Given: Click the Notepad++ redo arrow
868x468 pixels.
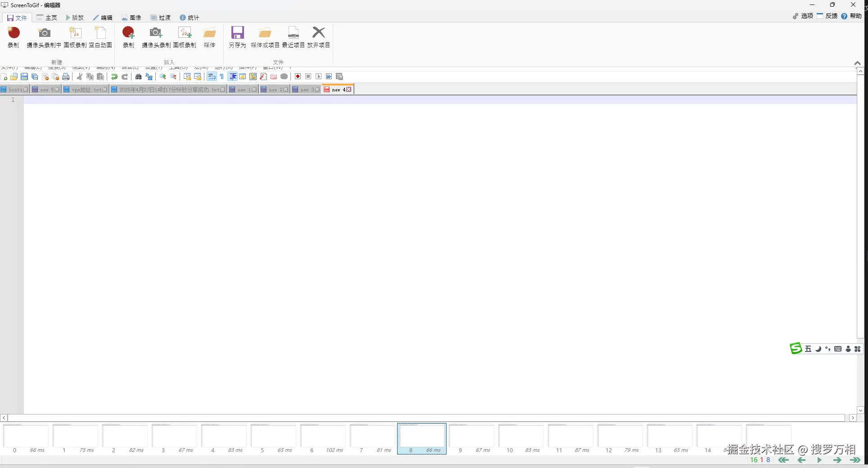Looking at the screenshot, I should click(125, 76).
